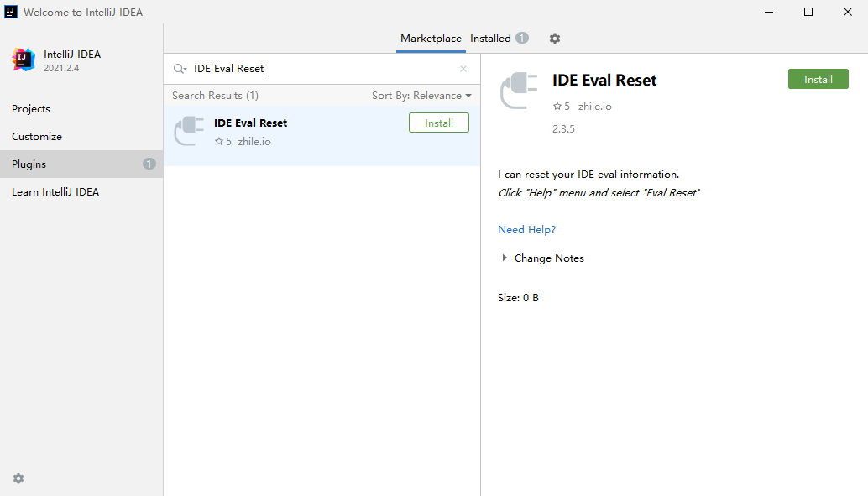Minimize the Welcome window
The height and width of the screenshot is (496, 868).
click(x=769, y=12)
